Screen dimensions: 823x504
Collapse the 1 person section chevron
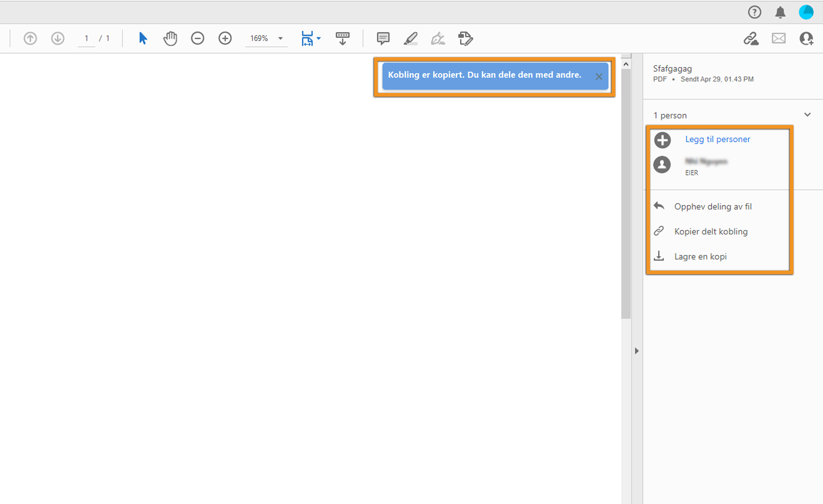coord(807,115)
